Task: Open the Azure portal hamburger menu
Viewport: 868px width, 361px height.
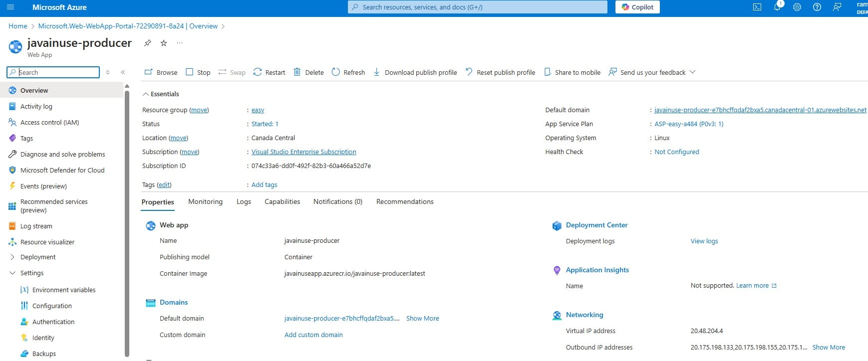Action: 10,7
